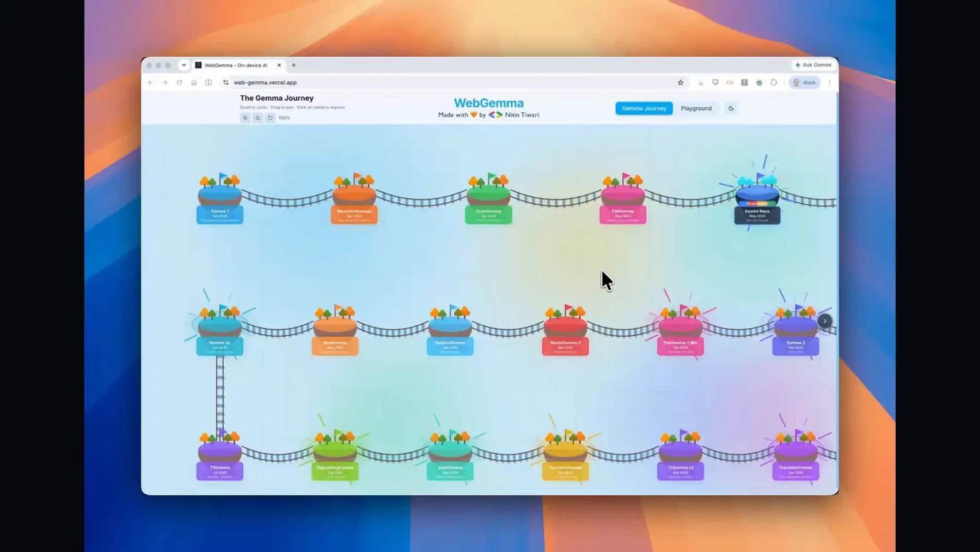Open the Chrome three-dot menu
This screenshot has height=552, width=980.
830,82
